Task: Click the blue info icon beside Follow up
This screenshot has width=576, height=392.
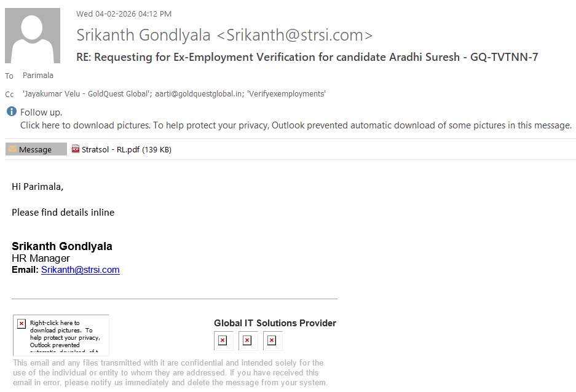Action: [x=12, y=112]
